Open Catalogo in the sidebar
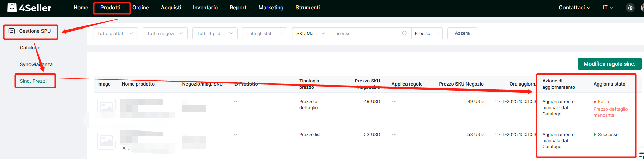Viewport: 644px width, 159px height. coord(30,48)
